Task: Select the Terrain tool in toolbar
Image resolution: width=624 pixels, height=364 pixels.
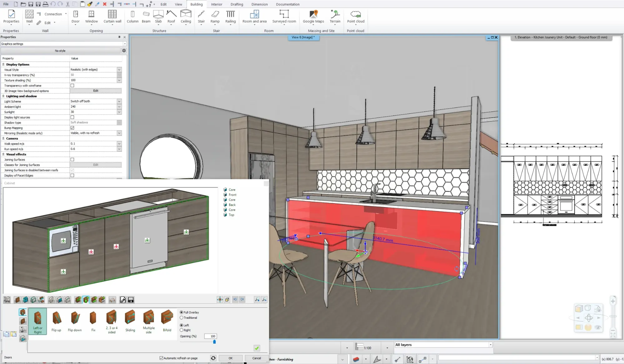Action: pos(335,17)
